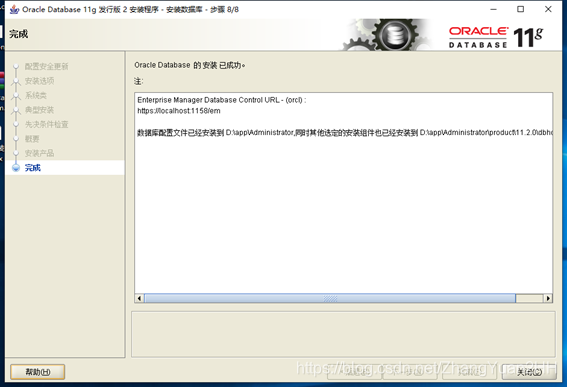The image size is (567, 387).
Task: Click the 数据库配置文件已经安装到 line in notes
Action: click(345, 133)
